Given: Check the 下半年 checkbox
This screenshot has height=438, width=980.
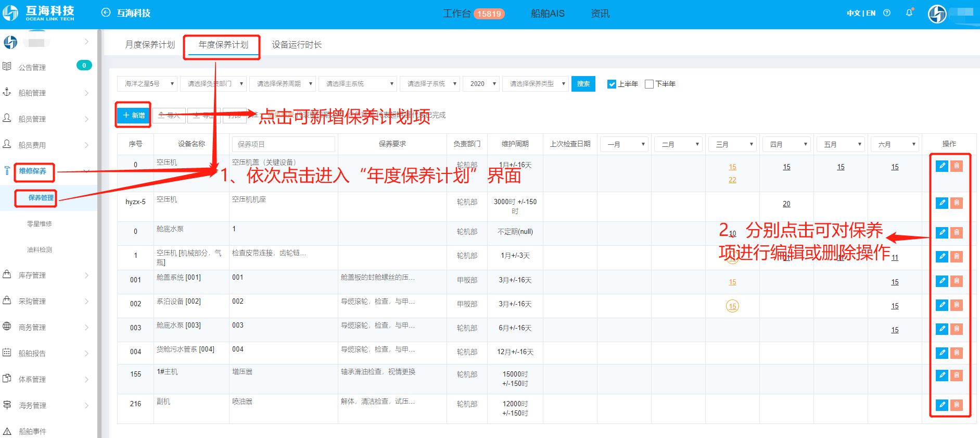Looking at the screenshot, I should click(x=649, y=84).
